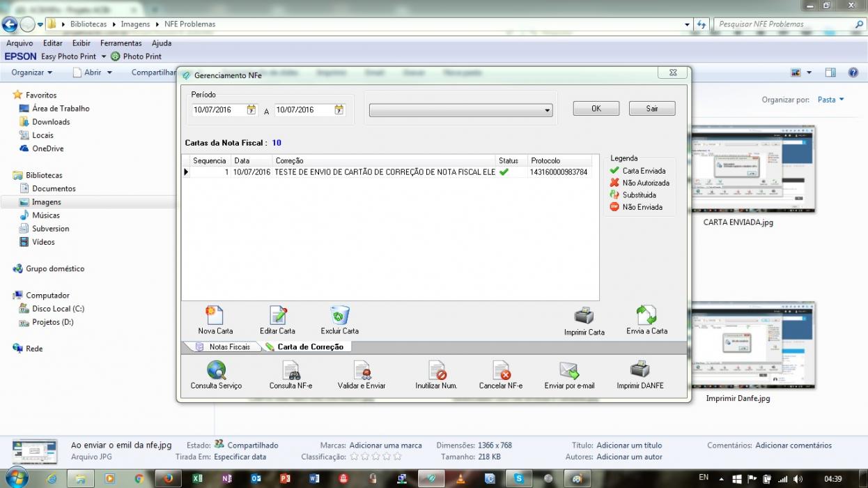This screenshot has height=488, width=868.
Task: Click the Nova Carta icon
Action: tap(215, 315)
